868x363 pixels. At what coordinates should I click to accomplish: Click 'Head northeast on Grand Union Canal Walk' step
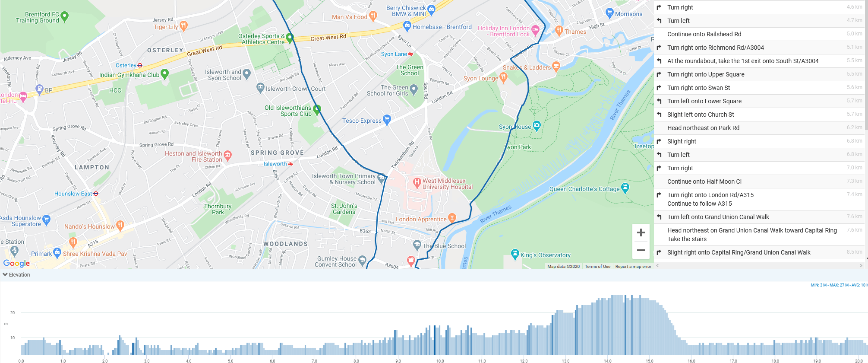[760, 235]
